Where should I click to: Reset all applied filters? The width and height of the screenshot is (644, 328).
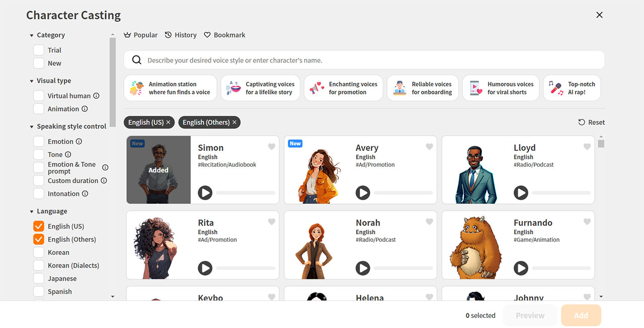592,122
